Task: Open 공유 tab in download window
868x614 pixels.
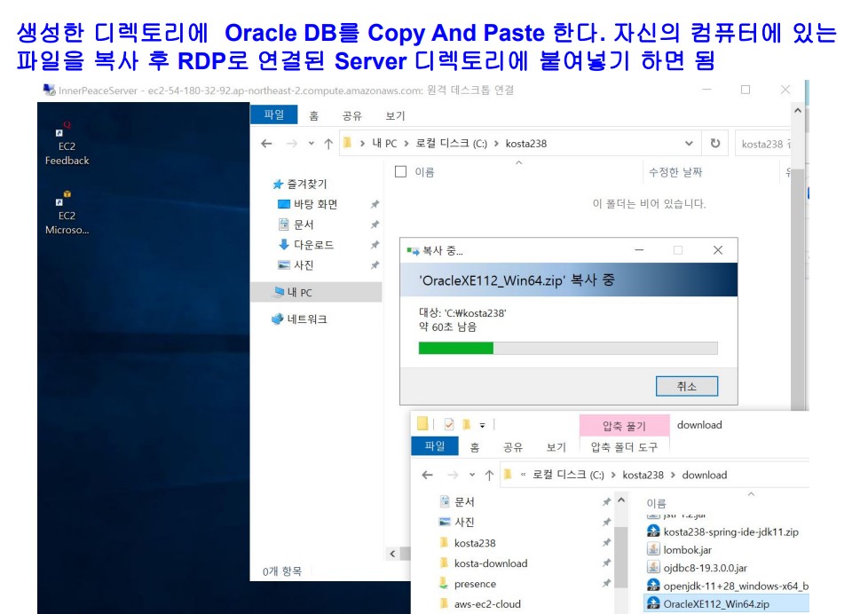Action: coord(513,447)
